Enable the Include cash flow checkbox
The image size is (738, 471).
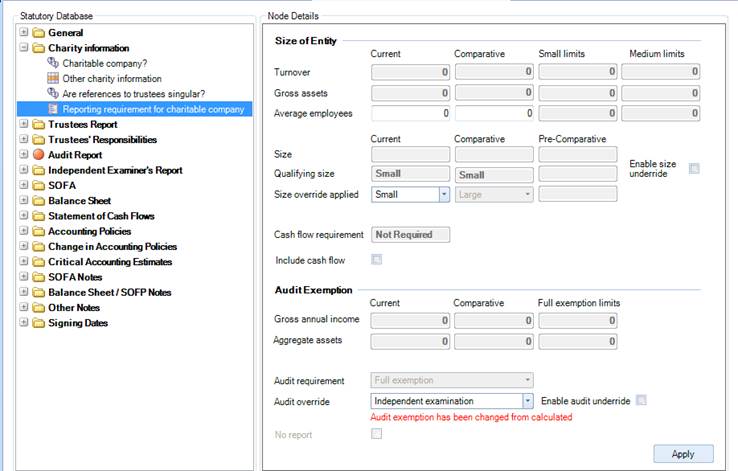[x=377, y=260]
